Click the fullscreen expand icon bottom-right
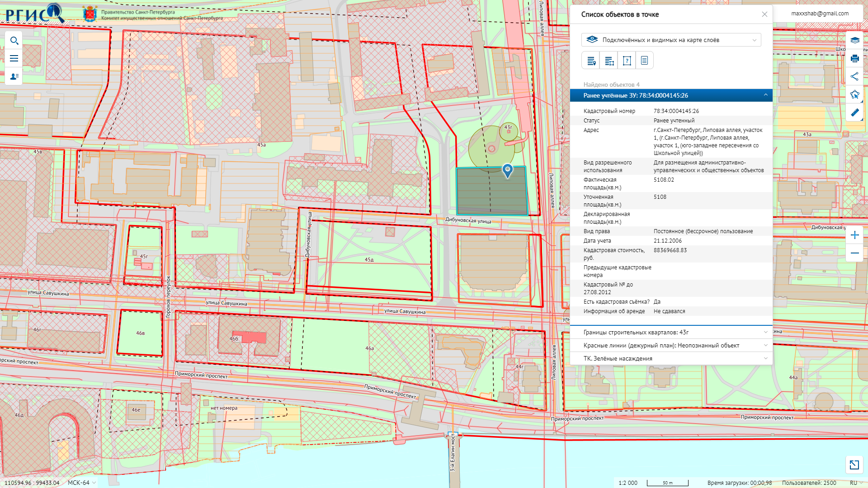Screen dimensions: 868x488 click(x=854, y=465)
